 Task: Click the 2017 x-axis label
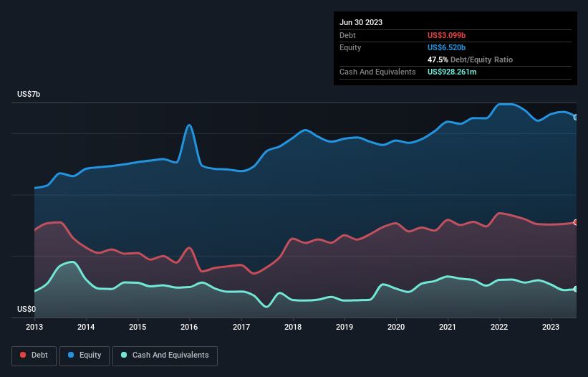pos(241,327)
